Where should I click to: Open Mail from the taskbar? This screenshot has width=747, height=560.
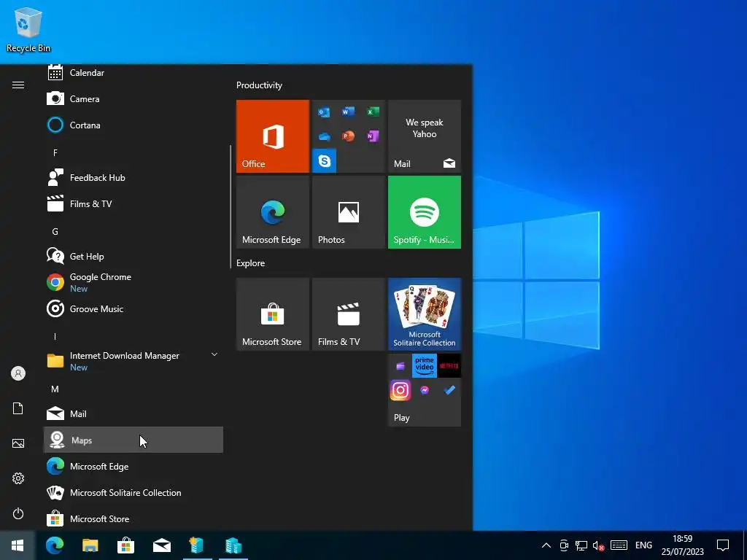(x=161, y=545)
